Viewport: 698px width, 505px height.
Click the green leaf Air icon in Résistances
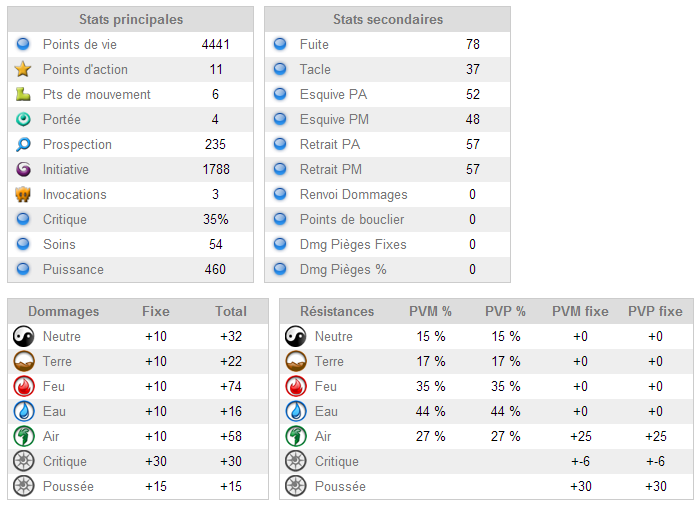[x=296, y=436]
